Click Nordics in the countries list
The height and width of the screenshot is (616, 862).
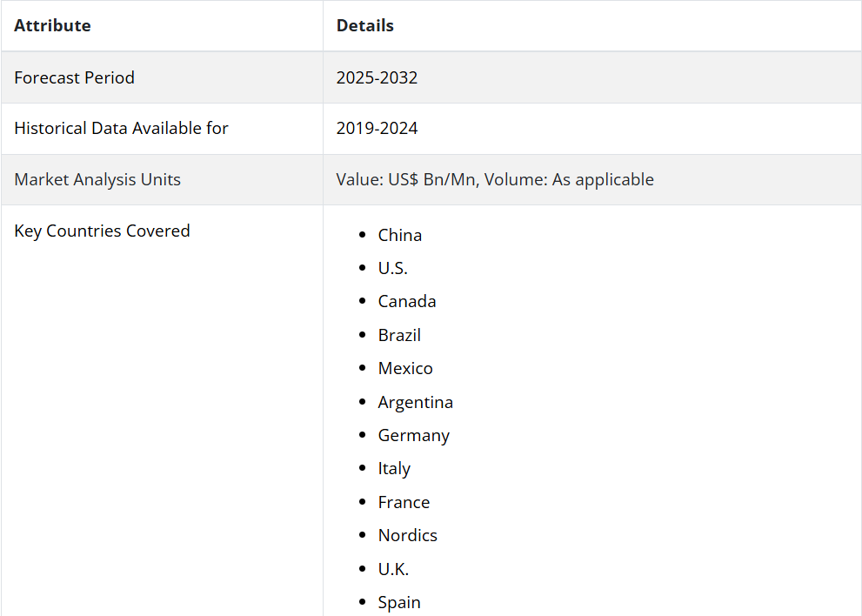tap(408, 535)
